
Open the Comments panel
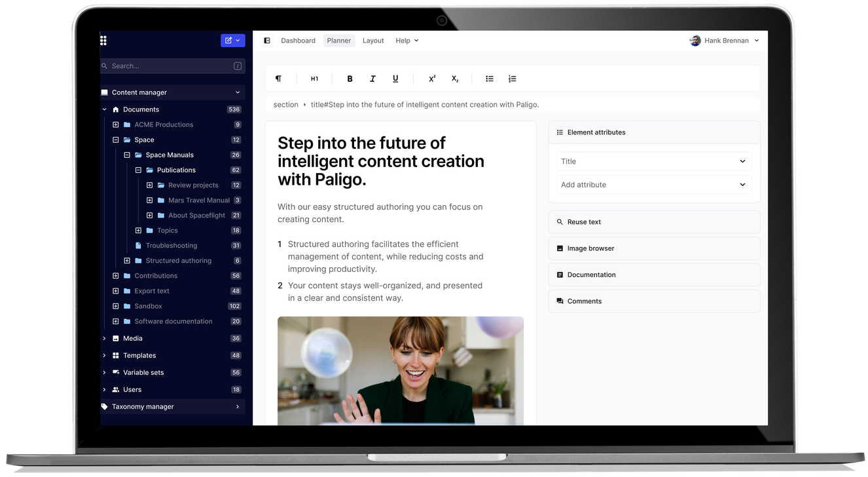654,301
